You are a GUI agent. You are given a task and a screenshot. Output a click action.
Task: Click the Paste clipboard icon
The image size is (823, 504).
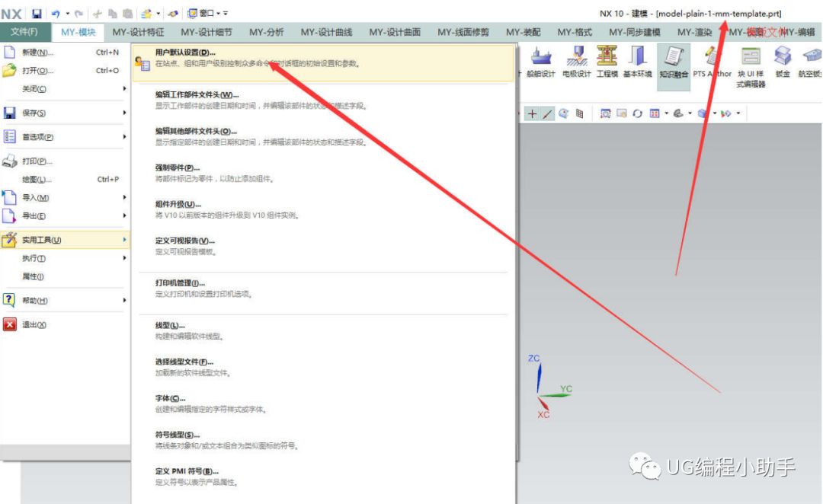127,13
